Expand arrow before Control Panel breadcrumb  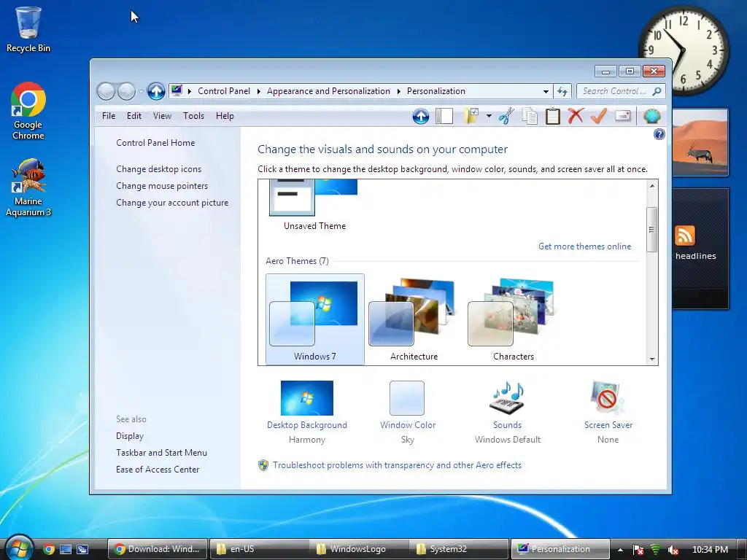[189, 91]
